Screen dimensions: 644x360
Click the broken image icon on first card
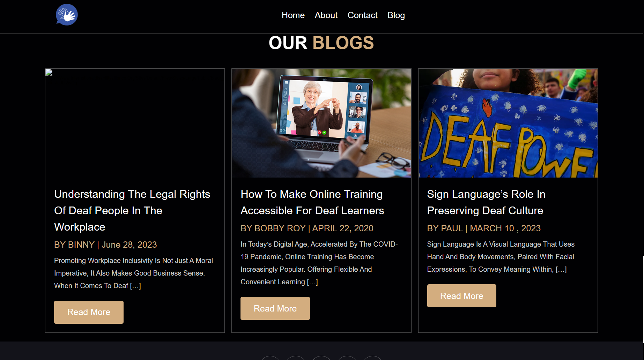(x=49, y=72)
